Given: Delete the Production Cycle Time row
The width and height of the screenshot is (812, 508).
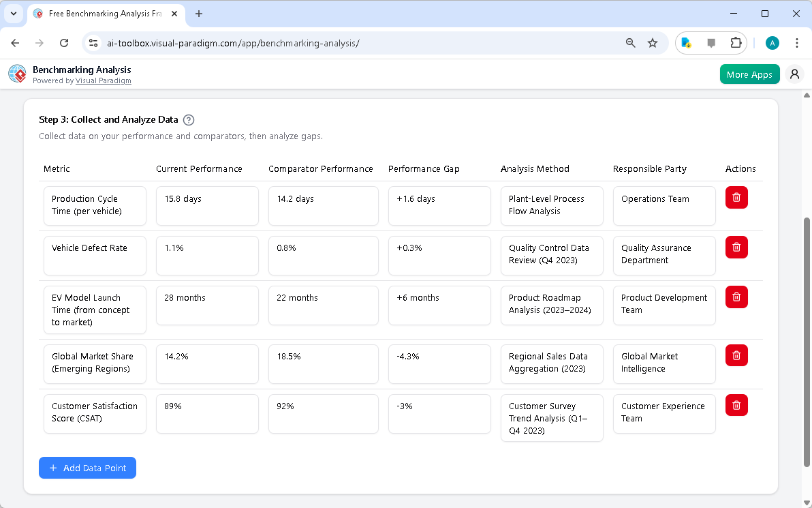Looking at the screenshot, I should coord(736,197).
